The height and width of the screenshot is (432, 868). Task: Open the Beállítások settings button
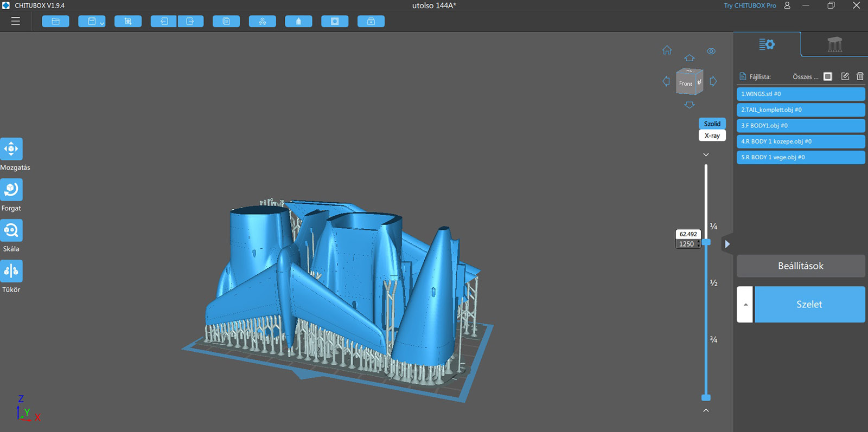pyautogui.click(x=801, y=266)
